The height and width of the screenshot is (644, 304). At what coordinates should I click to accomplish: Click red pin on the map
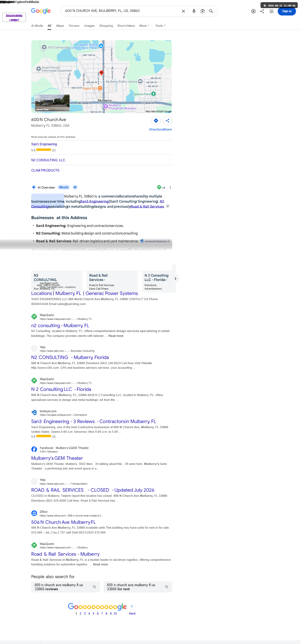tap(101, 73)
